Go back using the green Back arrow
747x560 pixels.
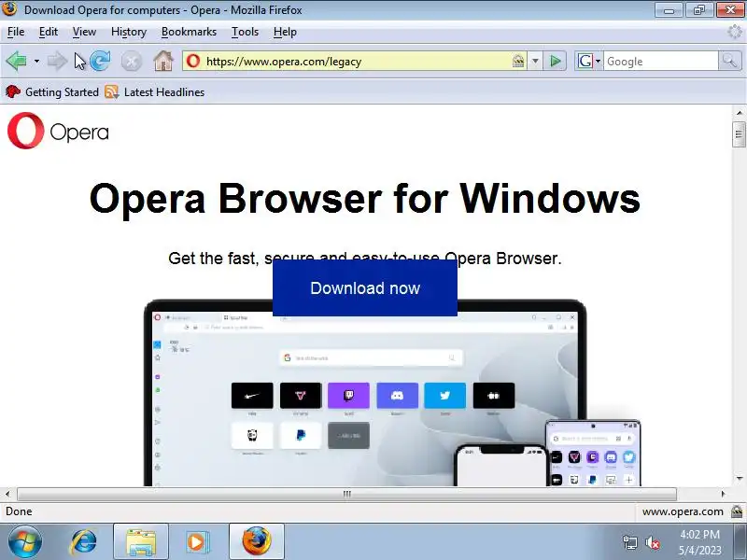pyautogui.click(x=17, y=61)
